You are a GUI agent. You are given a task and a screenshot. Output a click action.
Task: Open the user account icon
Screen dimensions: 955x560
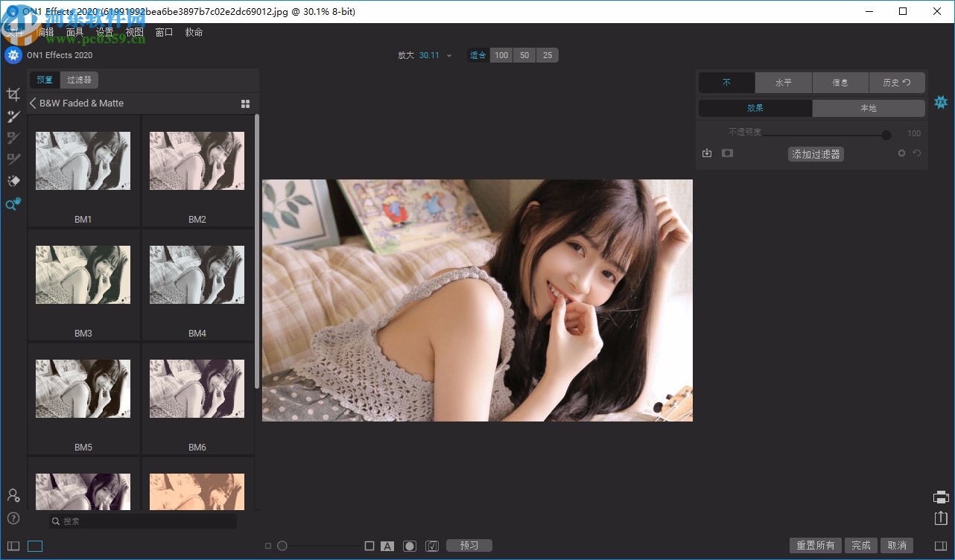click(13, 495)
